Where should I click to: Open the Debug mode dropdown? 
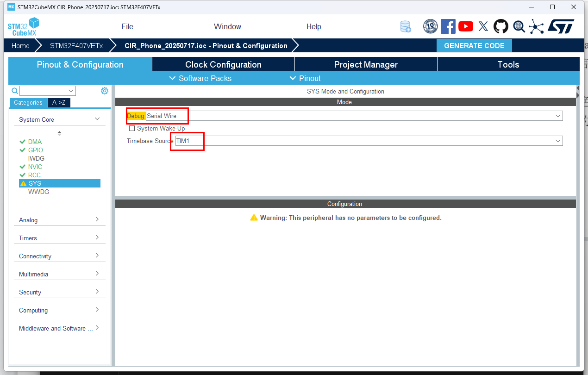click(354, 116)
